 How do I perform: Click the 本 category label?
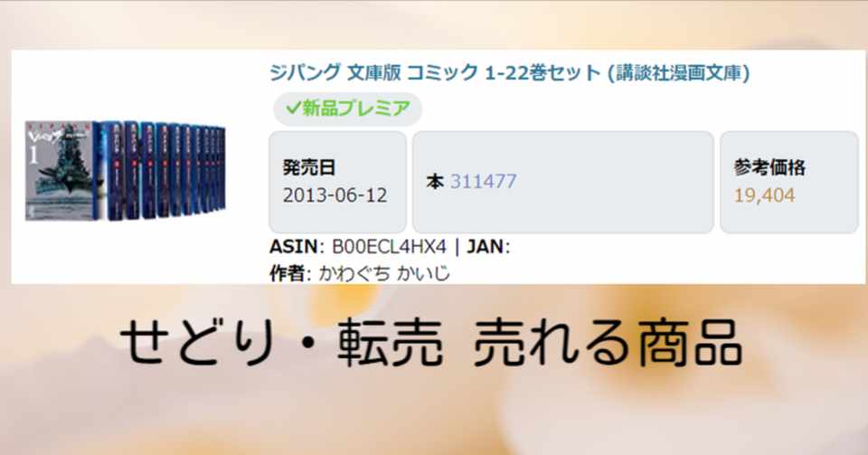pyautogui.click(x=435, y=182)
